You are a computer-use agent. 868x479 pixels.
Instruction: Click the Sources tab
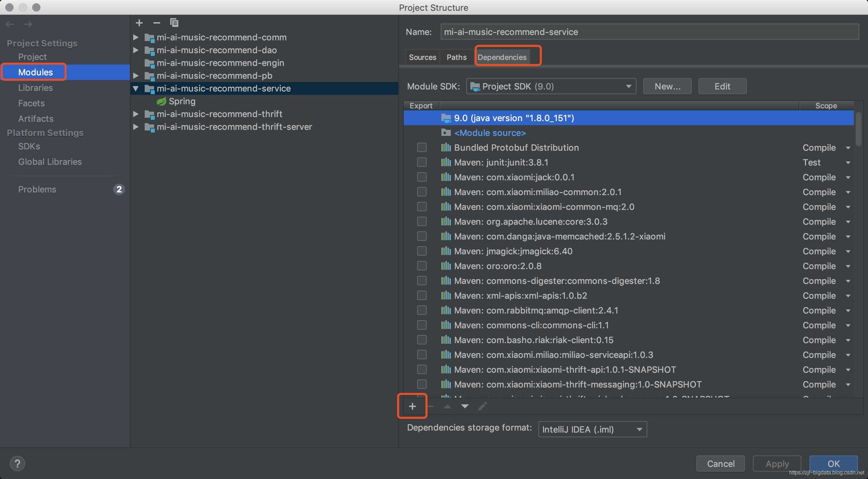pyautogui.click(x=423, y=57)
